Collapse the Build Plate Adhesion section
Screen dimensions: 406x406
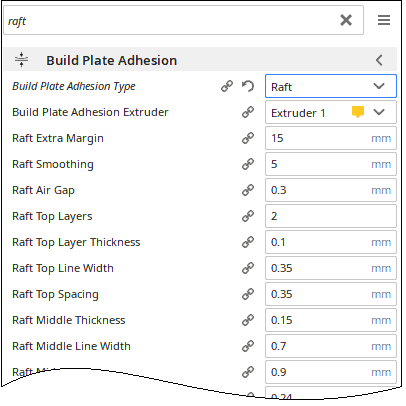379,60
